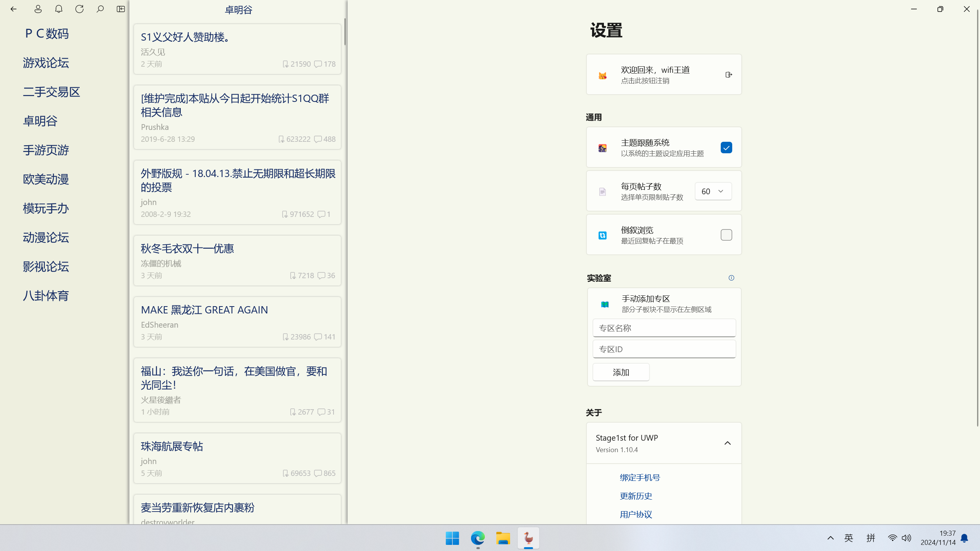980x551 pixels.
Task: Select the 卓明谷 section in sidebar
Action: (40, 121)
